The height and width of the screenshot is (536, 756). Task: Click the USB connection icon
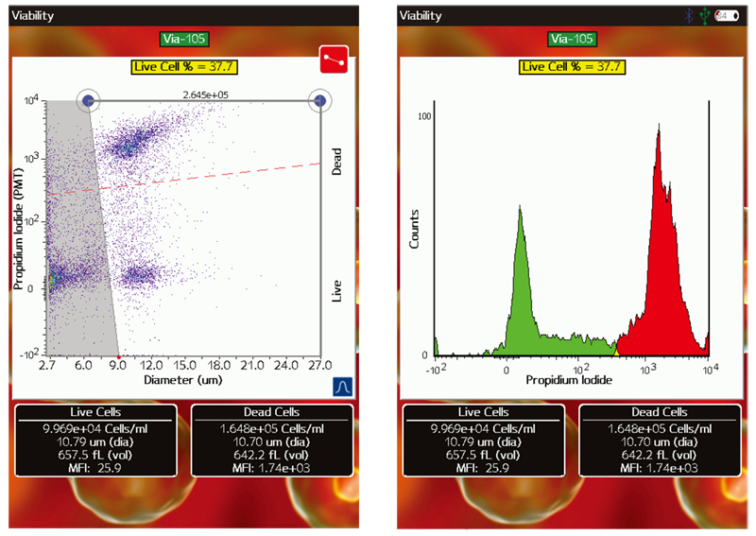click(705, 15)
